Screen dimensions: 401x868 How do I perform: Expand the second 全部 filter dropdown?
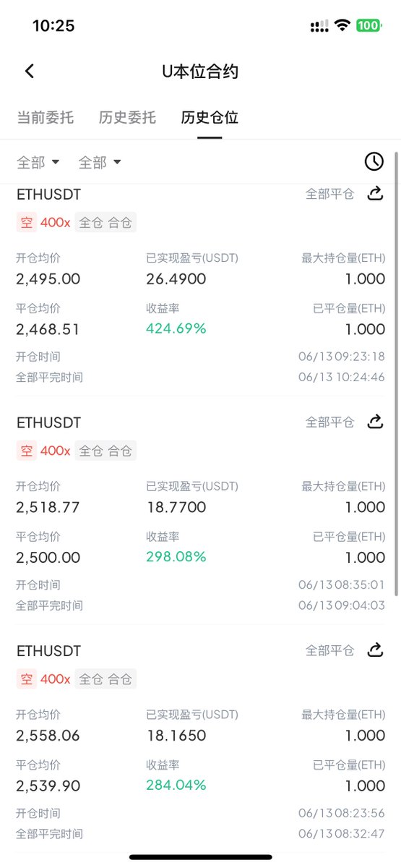tap(100, 163)
